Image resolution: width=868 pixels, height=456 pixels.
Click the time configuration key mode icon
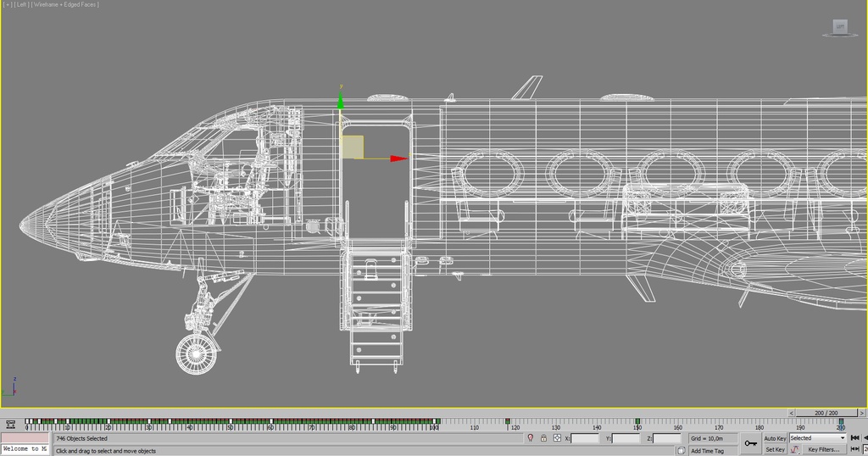click(856, 450)
